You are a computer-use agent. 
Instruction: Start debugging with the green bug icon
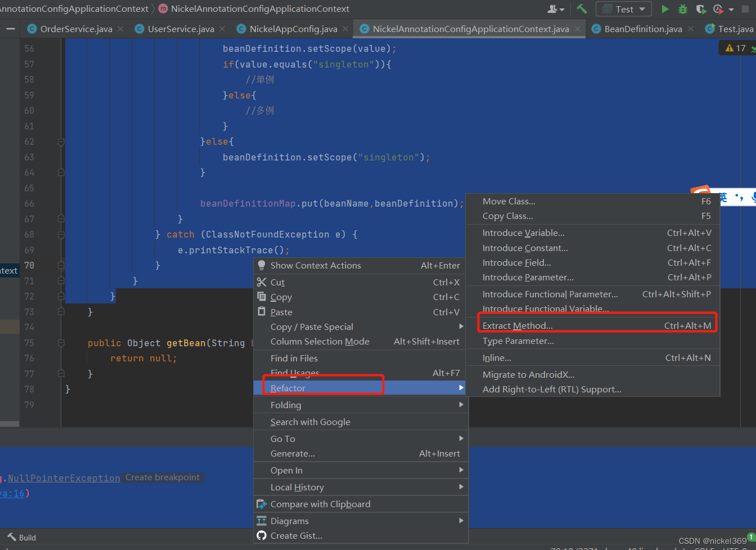[683, 9]
